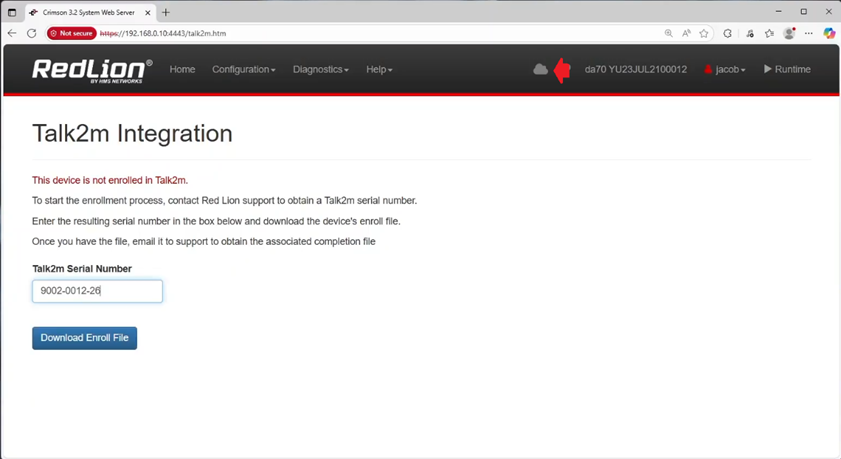841x459 pixels.
Task: Open the browser zoom magnifier icon
Action: click(x=668, y=33)
